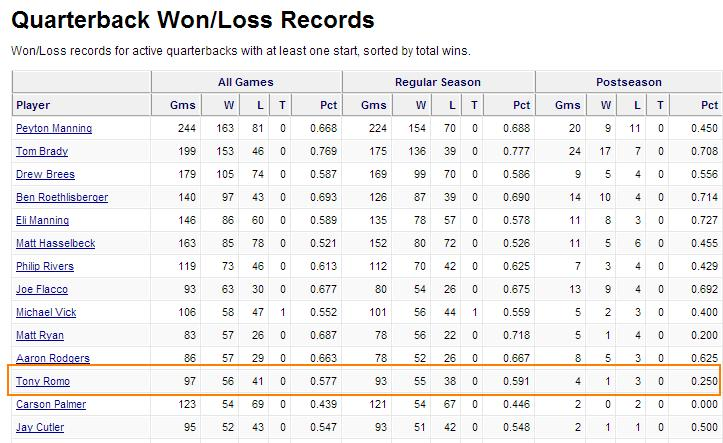Image resolution: width=723 pixels, height=443 pixels.
Task: Click the All Games group header
Action: (246, 82)
